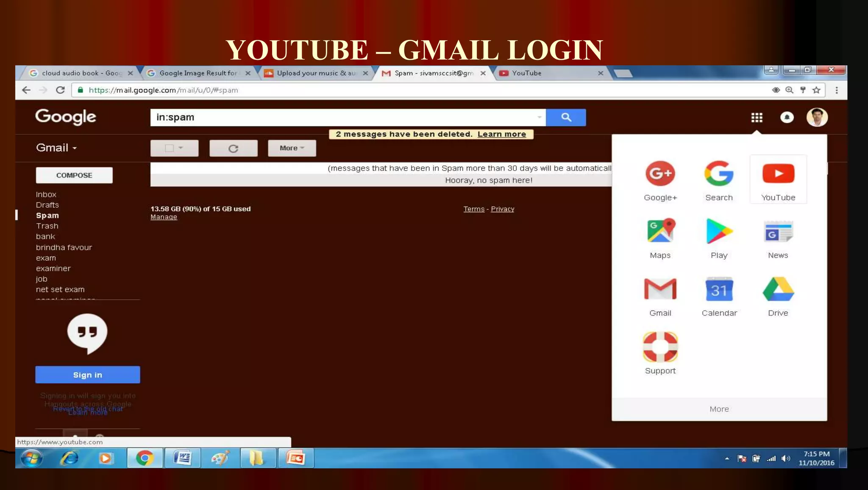Click the taskbar clock showing 7:15 PM

pyautogui.click(x=816, y=458)
